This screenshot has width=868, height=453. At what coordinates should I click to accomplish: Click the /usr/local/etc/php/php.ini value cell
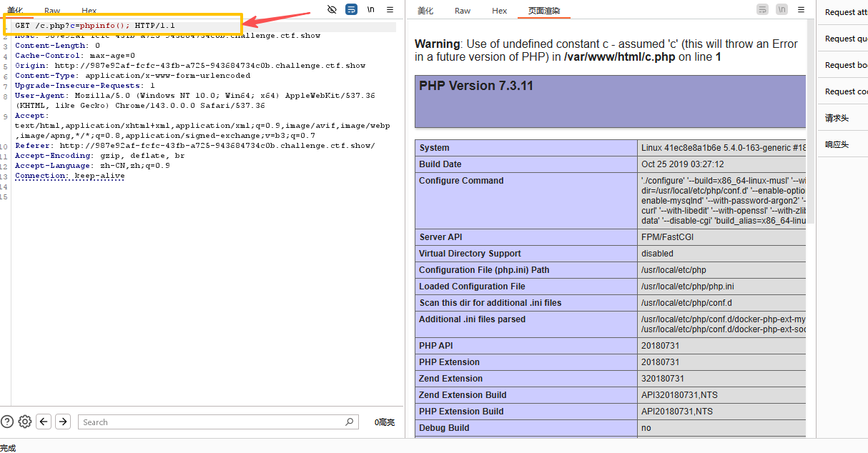coord(721,287)
